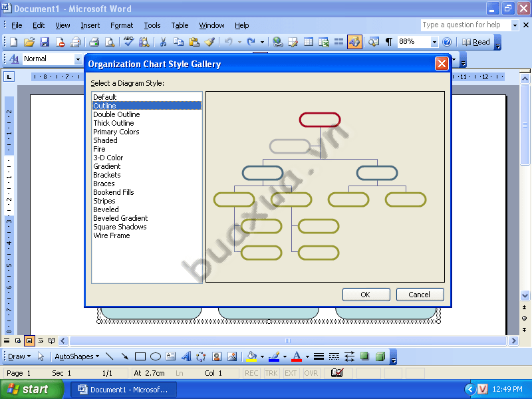
Task: Click Cancel in Style Gallery dialog
Action: tap(420, 295)
